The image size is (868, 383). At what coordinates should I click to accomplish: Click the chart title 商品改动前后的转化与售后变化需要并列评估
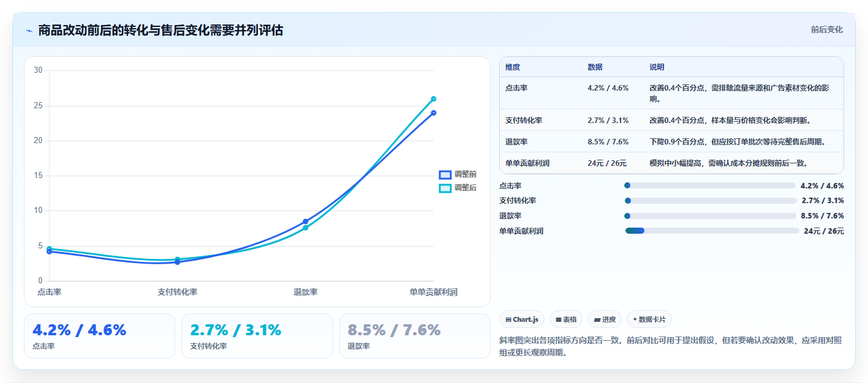[160, 30]
